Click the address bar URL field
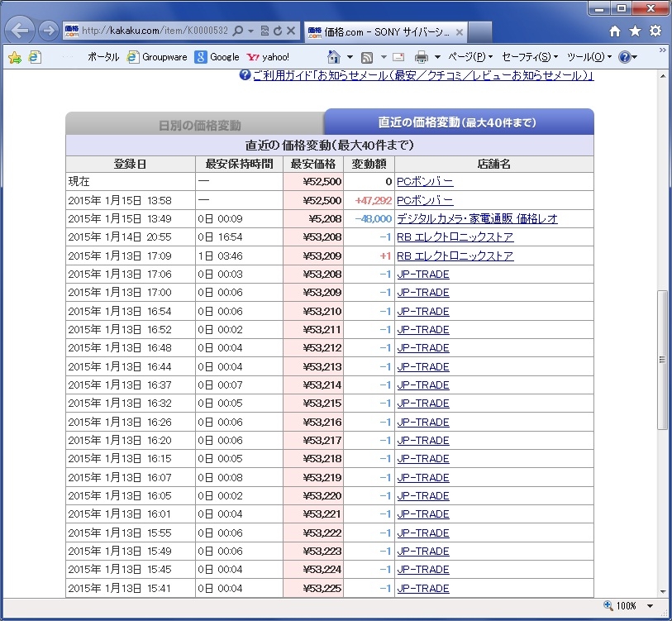Image resolution: width=672 pixels, height=621 pixels. coord(155,31)
